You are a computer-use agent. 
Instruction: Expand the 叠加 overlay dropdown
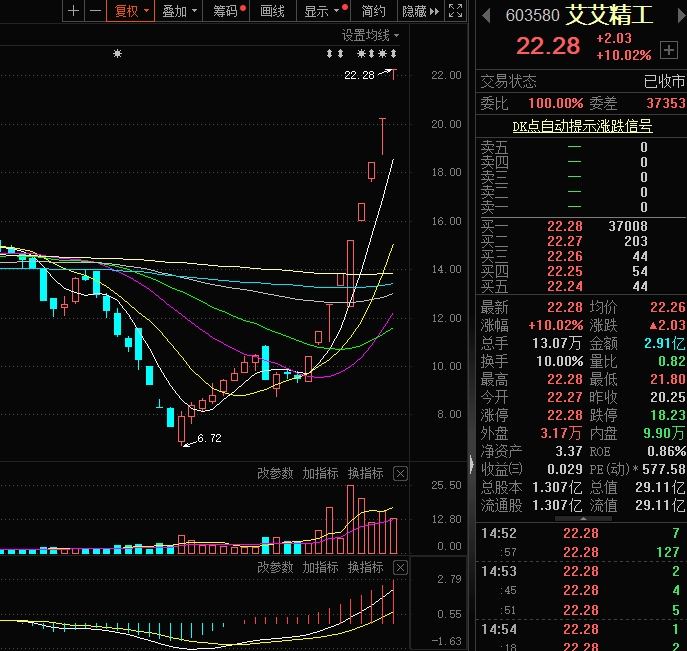pos(180,11)
